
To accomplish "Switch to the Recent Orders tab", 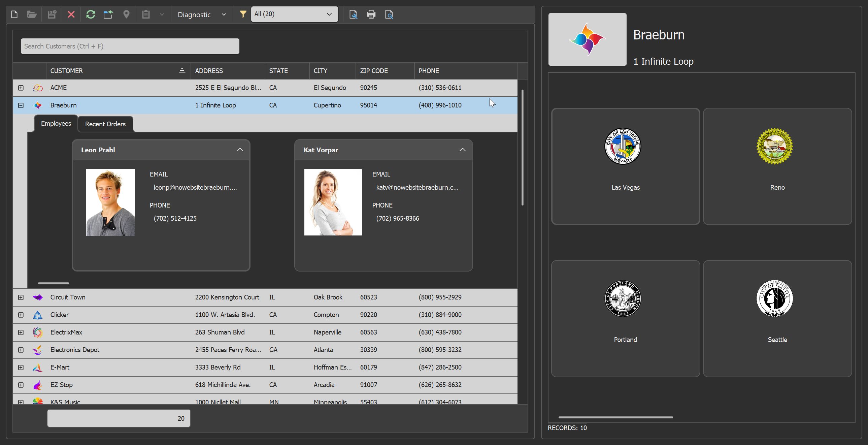I will point(105,124).
